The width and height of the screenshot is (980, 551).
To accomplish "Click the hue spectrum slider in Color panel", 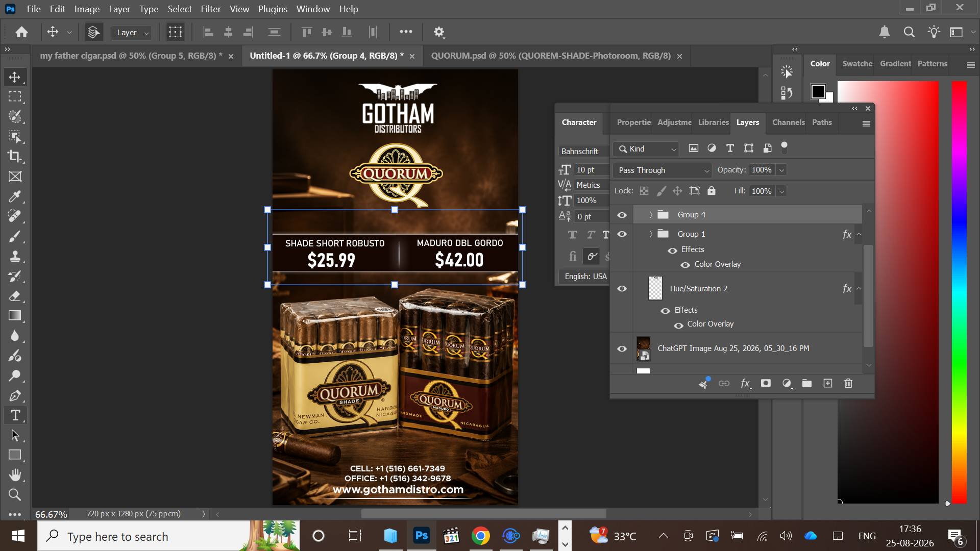I will point(960,292).
